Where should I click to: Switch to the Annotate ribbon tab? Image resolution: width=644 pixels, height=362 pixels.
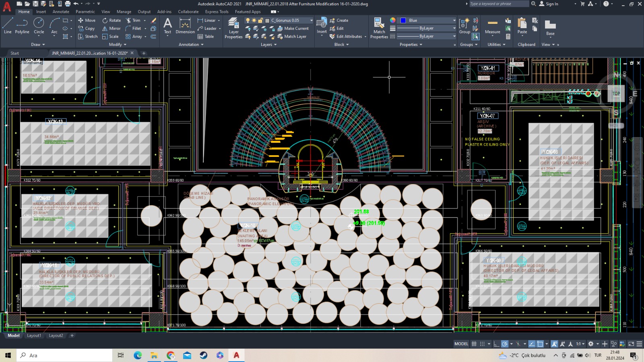coord(61,12)
